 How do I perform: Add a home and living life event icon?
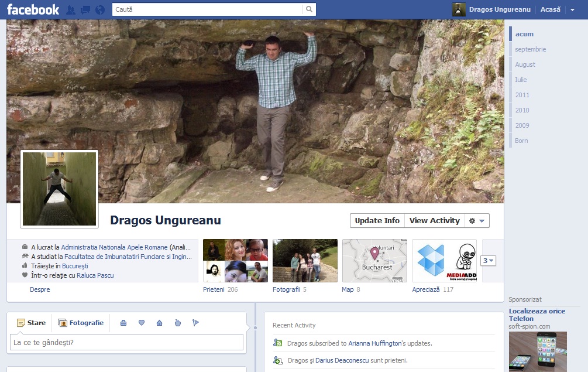tap(159, 323)
